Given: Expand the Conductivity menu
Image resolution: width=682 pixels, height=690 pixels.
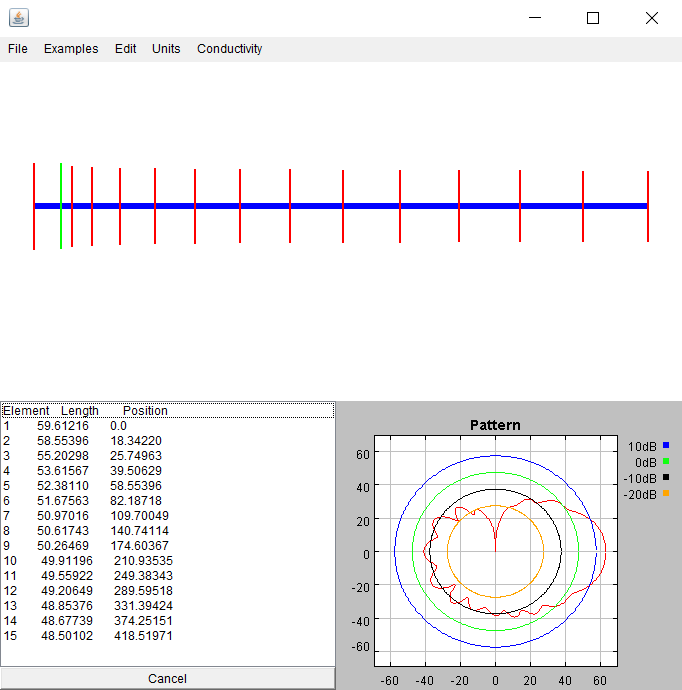Looking at the screenshot, I should 229,49.
